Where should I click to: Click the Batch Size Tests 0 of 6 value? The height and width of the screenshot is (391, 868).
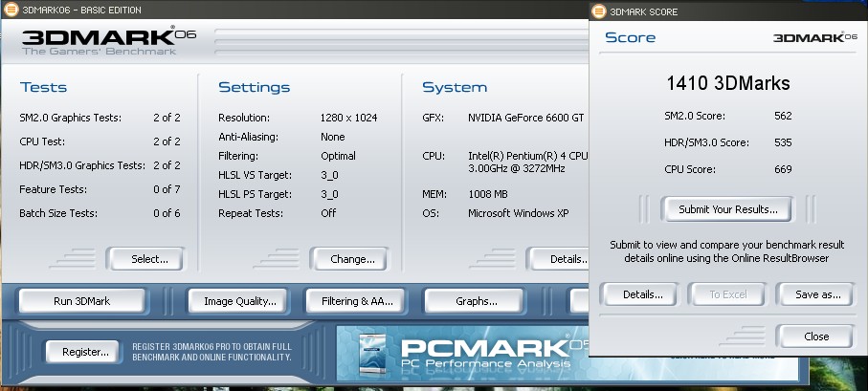(167, 213)
